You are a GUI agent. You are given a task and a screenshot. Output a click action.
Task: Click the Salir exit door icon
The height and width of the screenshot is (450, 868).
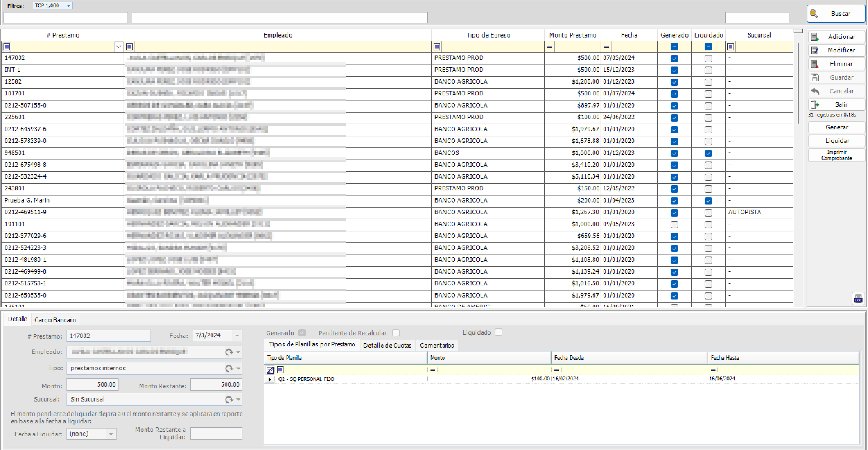tap(816, 104)
